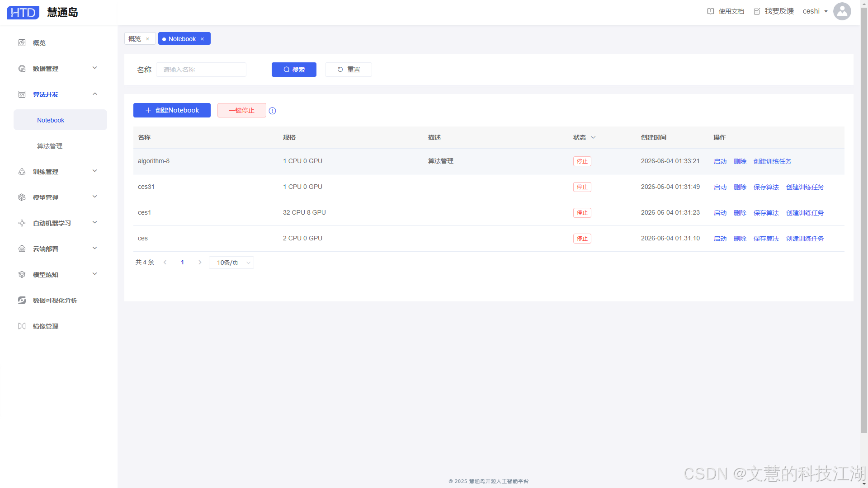This screenshot has width=868, height=488.
Task: Click the 使用文档 link
Action: (x=731, y=11)
